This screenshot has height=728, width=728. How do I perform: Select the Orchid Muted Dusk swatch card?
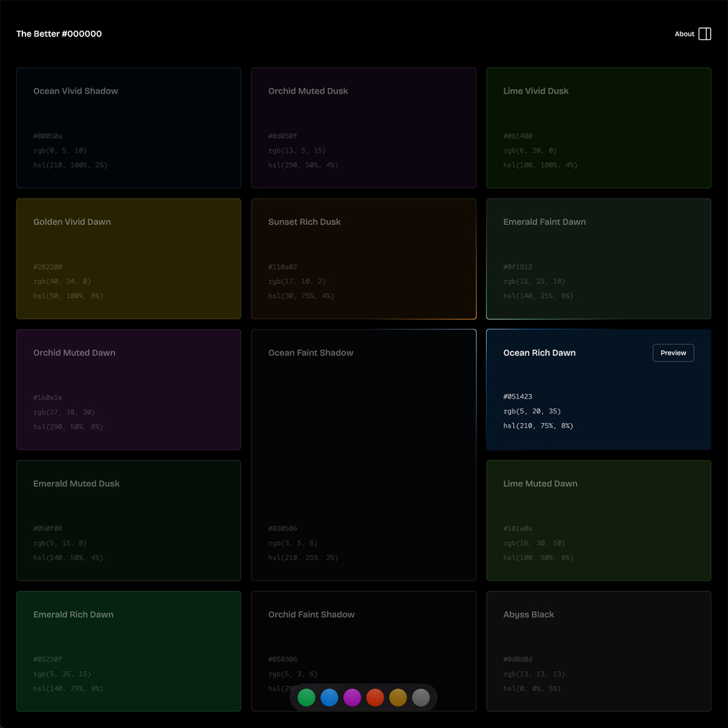pos(363,127)
